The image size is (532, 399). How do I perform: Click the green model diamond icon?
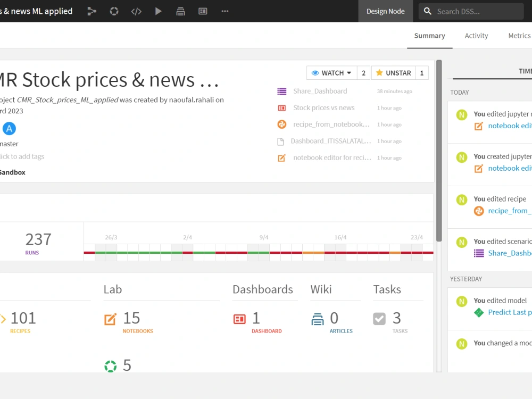tap(479, 312)
